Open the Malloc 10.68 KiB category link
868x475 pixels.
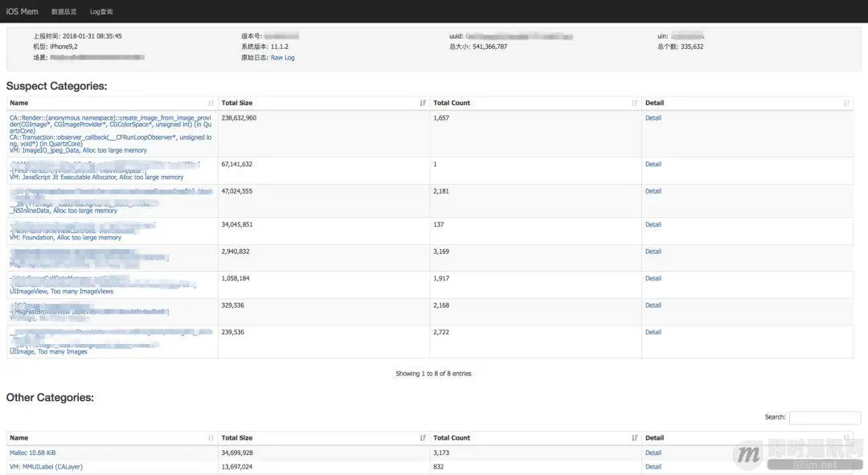(33, 452)
